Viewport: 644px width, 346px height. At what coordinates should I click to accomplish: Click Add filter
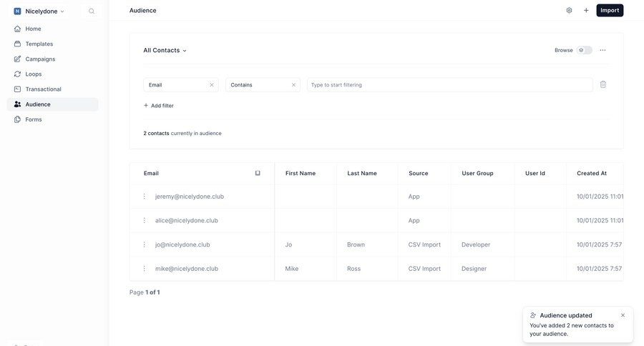point(158,106)
